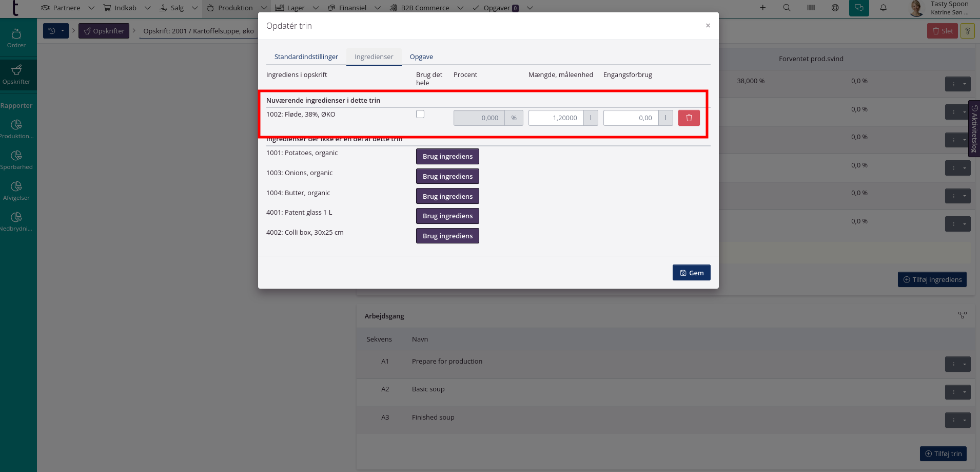
Task: Toggle 'Brug det hele' checkbox for Fløde
Action: [420, 114]
